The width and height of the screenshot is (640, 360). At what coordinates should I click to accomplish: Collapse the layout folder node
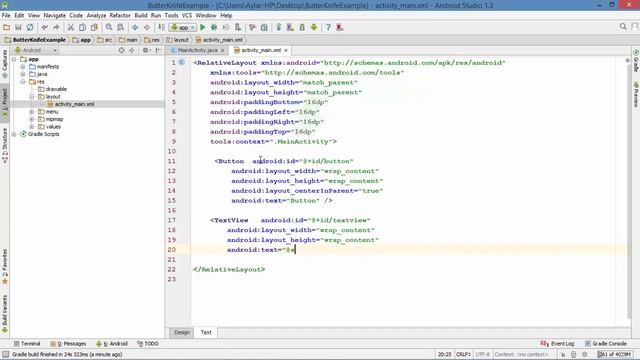tap(32, 97)
